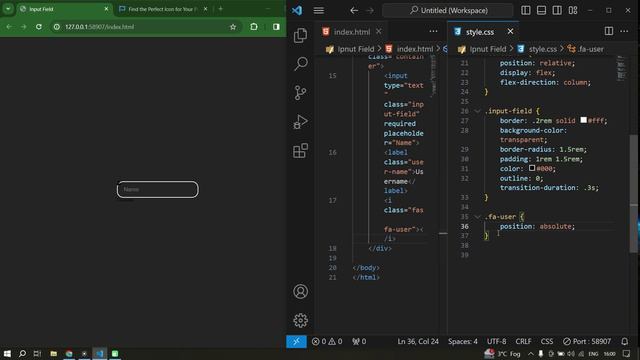The width and height of the screenshot is (640, 360).
Task: Close the index.html editor tab
Action: click(379, 31)
